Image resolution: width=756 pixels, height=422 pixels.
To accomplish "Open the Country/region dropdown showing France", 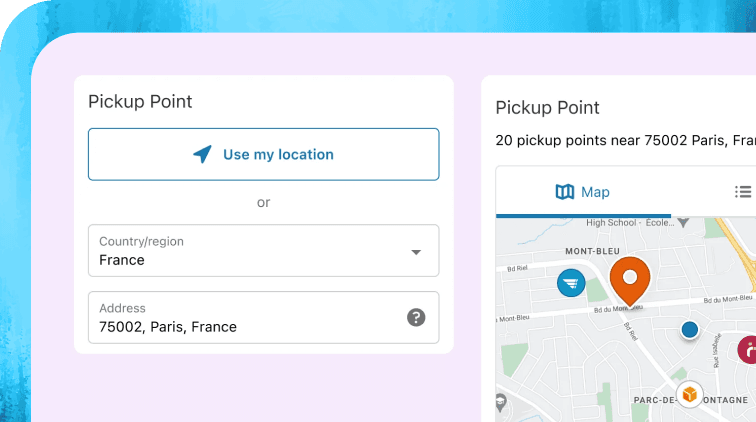I will tap(250, 251).
